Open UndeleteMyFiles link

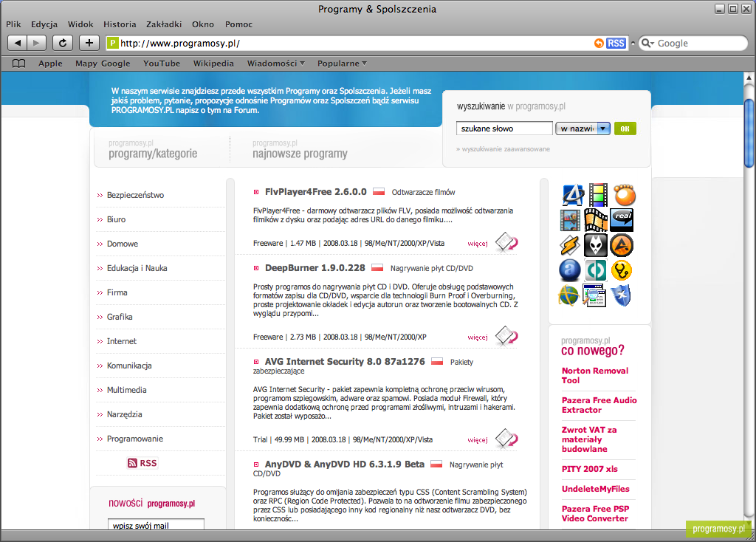[x=596, y=489]
